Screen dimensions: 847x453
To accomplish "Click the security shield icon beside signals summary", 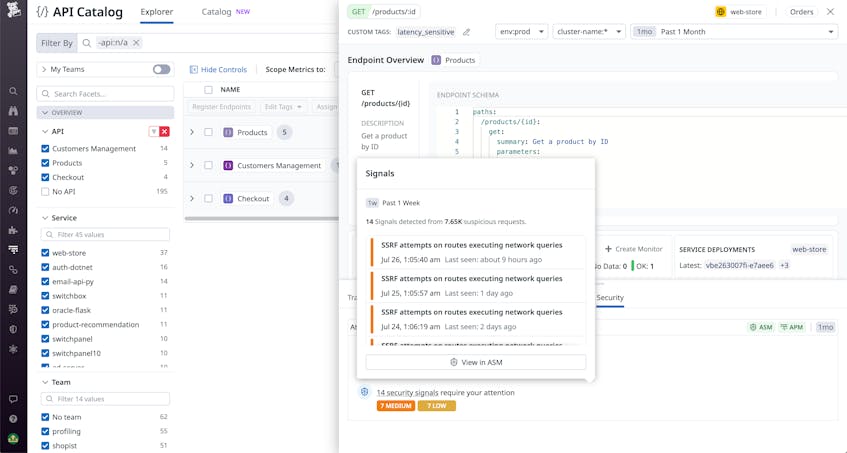I will click(x=365, y=392).
